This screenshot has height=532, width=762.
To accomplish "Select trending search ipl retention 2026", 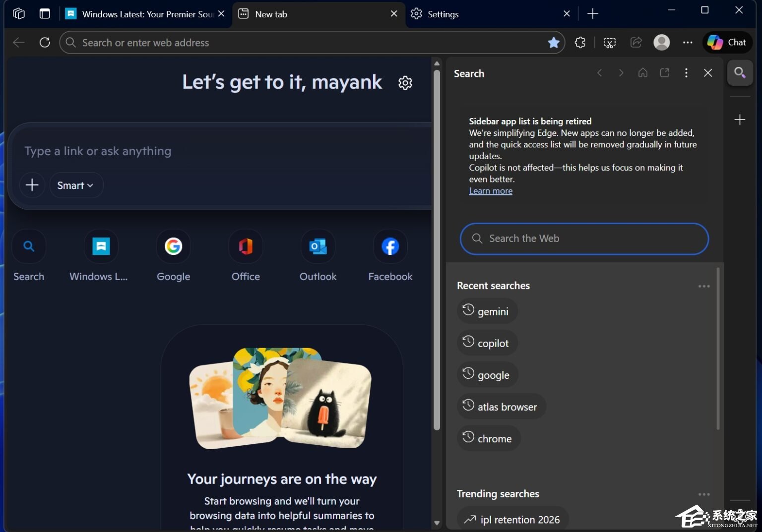I will click(512, 519).
